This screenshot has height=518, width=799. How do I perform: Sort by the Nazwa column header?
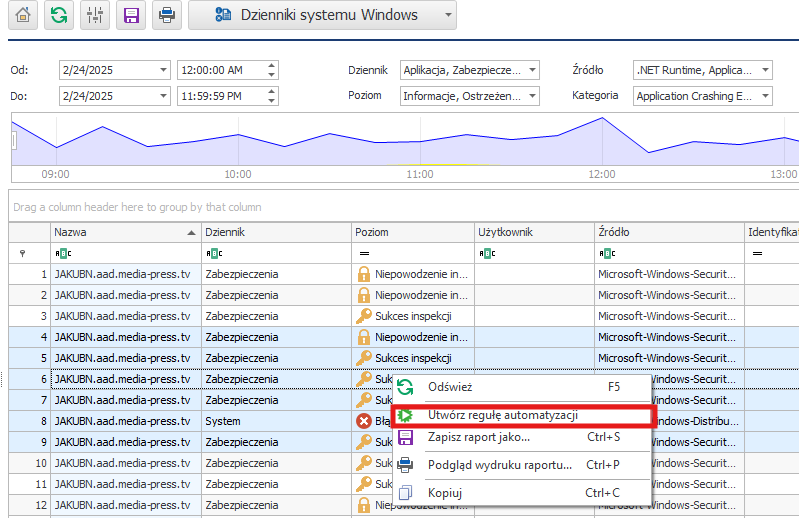126,232
